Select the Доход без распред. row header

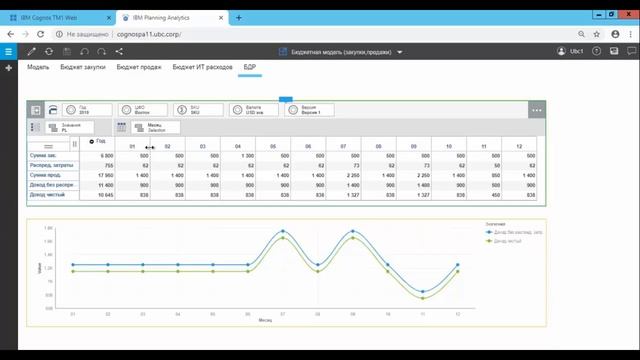point(53,185)
